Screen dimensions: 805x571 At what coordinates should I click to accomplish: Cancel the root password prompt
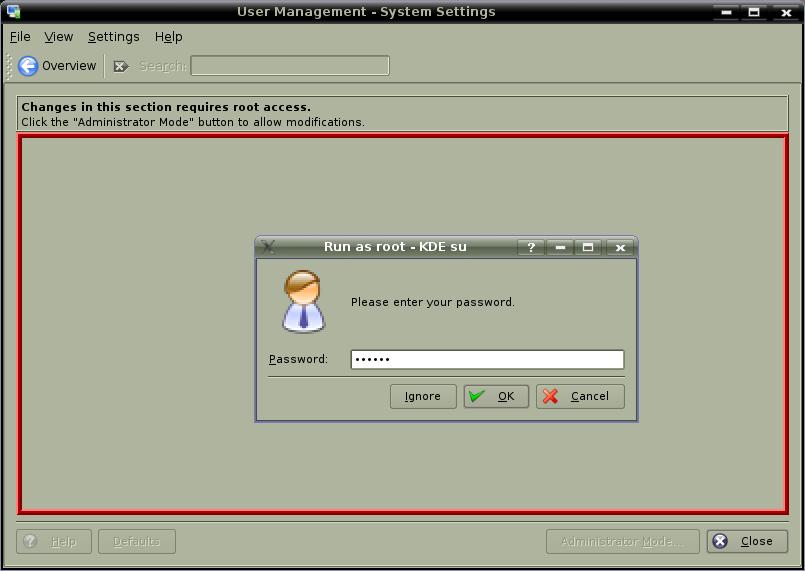(x=580, y=396)
